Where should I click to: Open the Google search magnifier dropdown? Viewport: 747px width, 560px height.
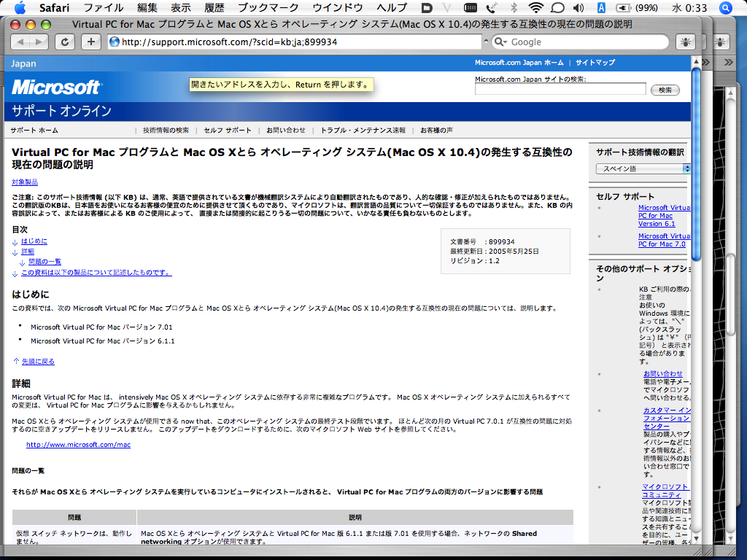click(x=500, y=42)
